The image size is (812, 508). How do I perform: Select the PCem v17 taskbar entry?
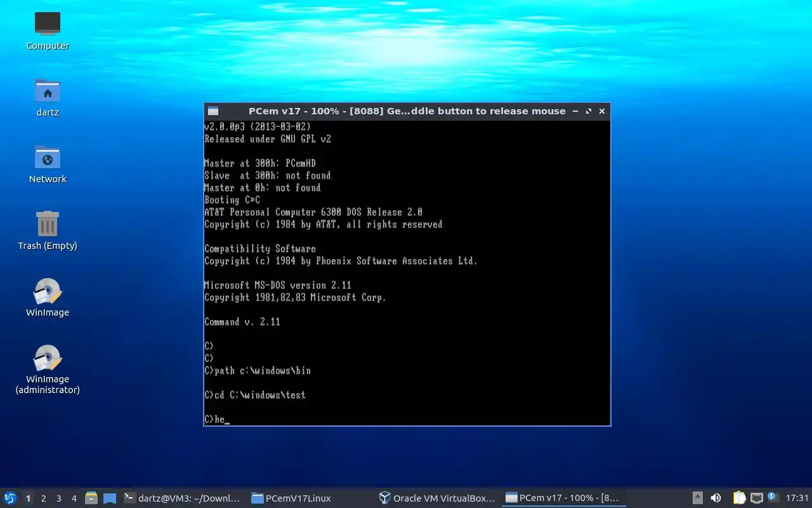(x=563, y=498)
